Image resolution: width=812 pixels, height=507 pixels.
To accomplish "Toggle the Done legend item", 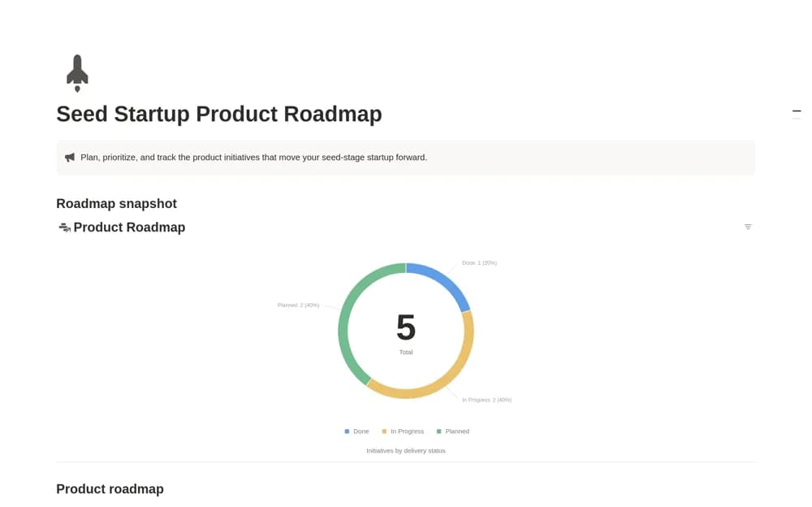I will 356,431.
